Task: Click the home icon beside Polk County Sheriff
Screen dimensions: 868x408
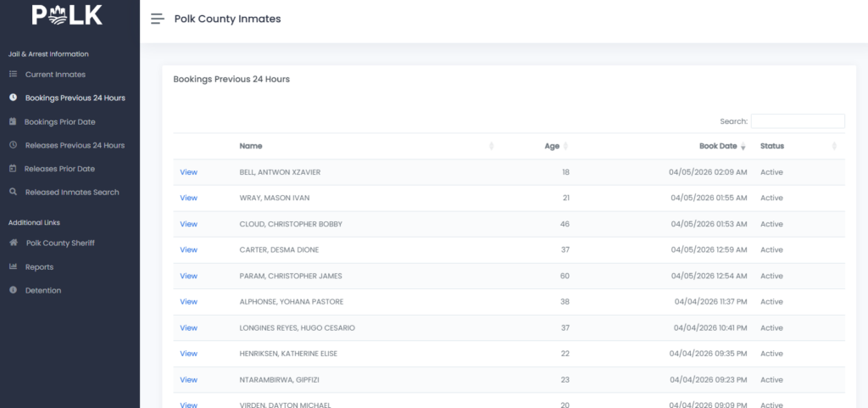Action: click(x=13, y=243)
